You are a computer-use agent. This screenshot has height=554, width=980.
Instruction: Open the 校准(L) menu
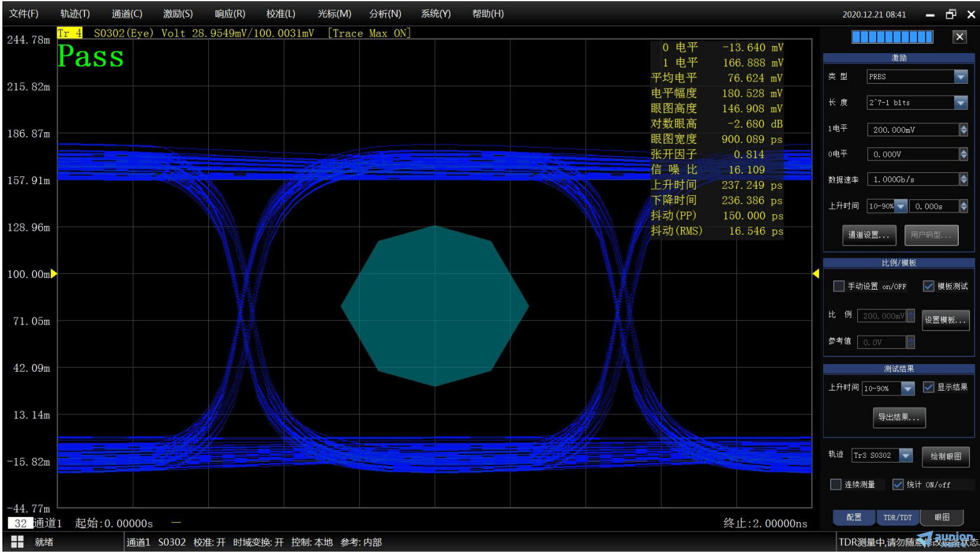click(281, 14)
